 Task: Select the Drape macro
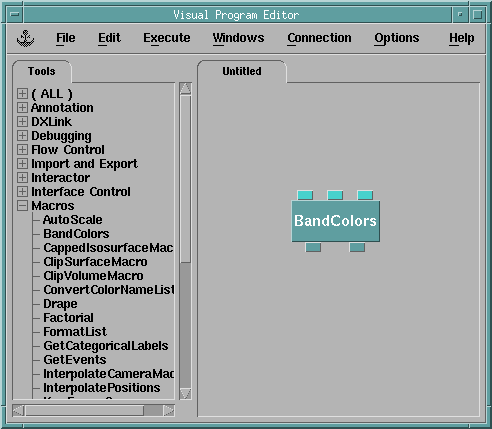(60, 304)
